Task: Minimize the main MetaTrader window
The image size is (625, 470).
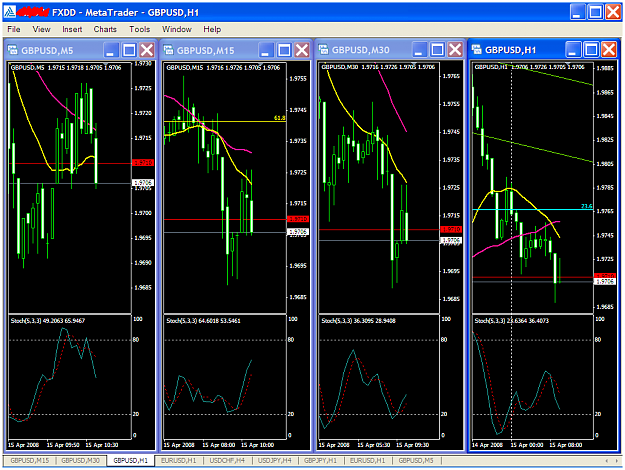Action: pos(577,12)
